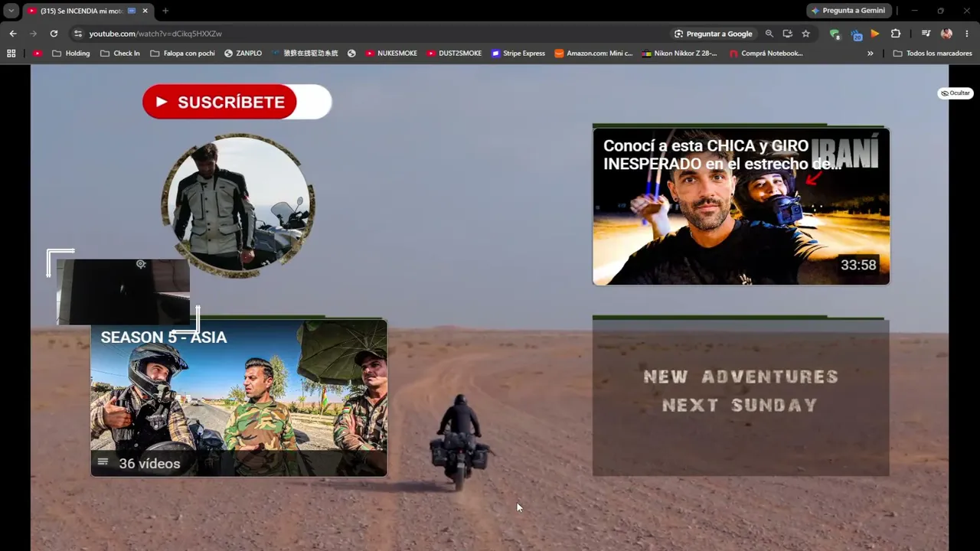Close the 'Se INCENDIA mi moto' tab
Viewport: 980px width, 551px height.
(x=145, y=11)
